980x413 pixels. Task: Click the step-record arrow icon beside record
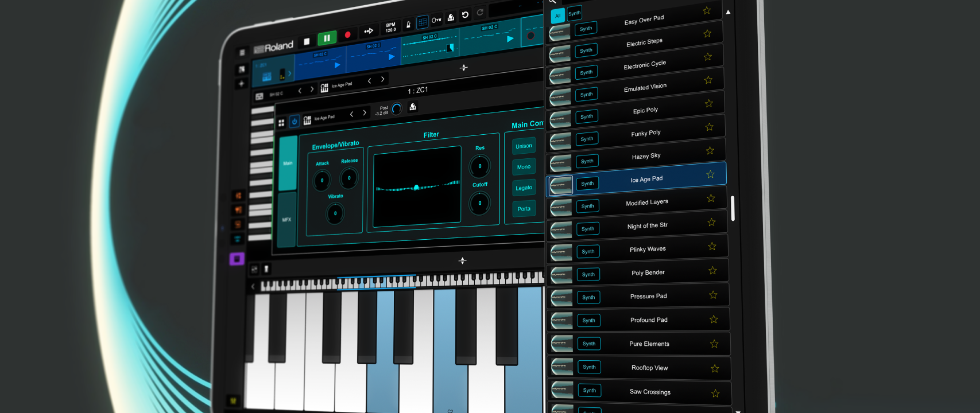pyautogui.click(x=369, y=31)
